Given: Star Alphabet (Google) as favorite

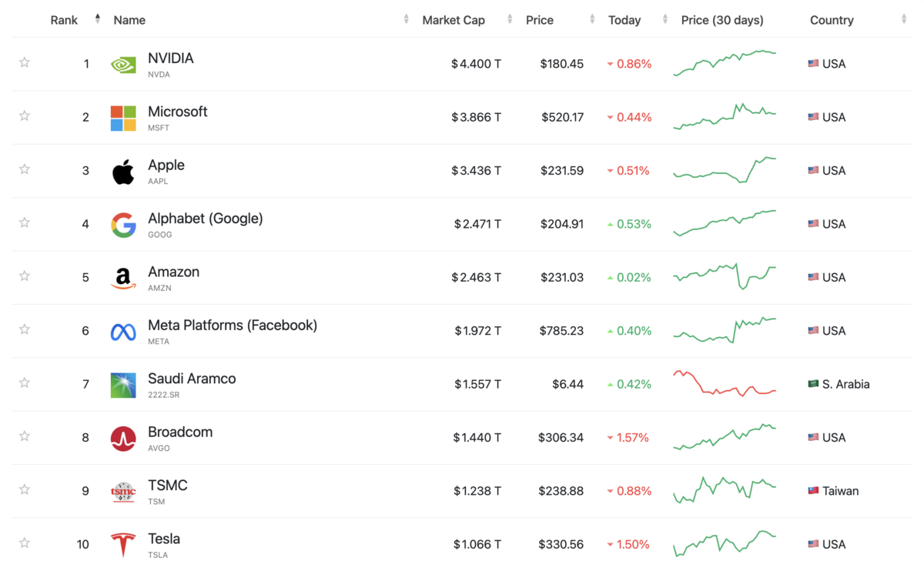Looking at the screenshot, I should [x=25, y=223].
